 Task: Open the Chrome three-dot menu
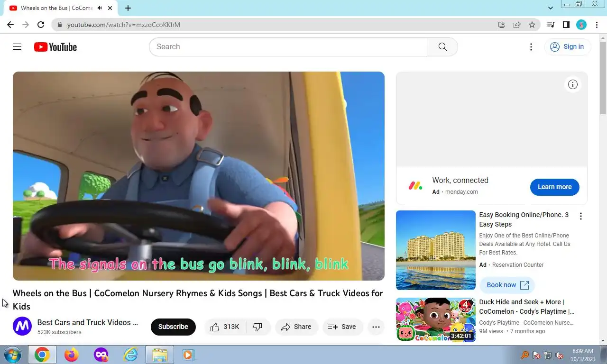(x=597, y=25)
